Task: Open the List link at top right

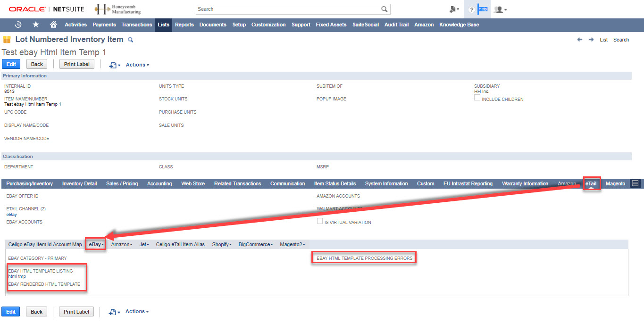Action: click(x=604, y=40)
